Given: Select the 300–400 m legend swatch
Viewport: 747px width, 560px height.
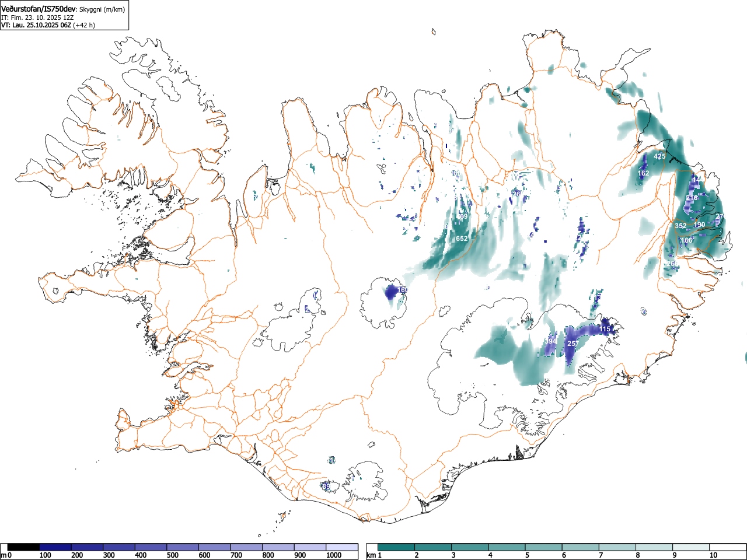Looking at the screenshot, I should click(x=119, y=547).
